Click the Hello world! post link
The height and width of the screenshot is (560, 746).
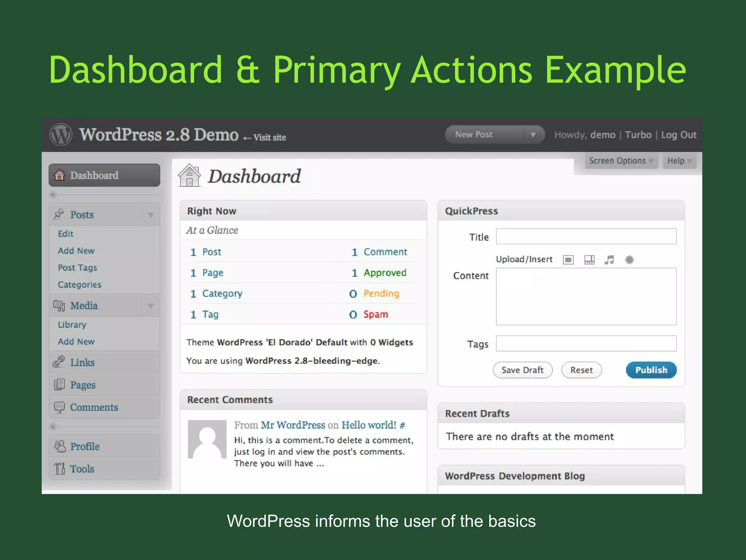tap(369, 425)
